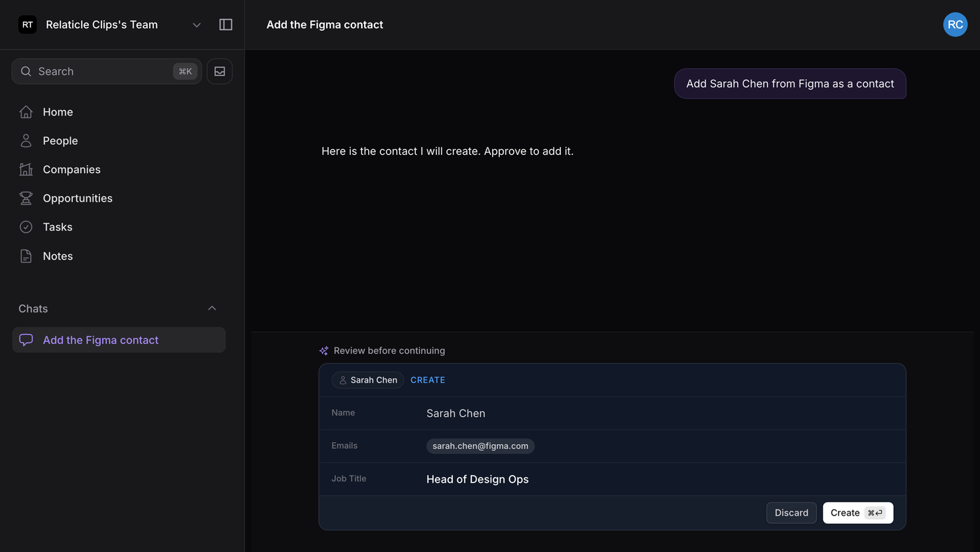Expand the team switcher chevron
The width and height of the screenshot is (980, 552).
point(197,25)
